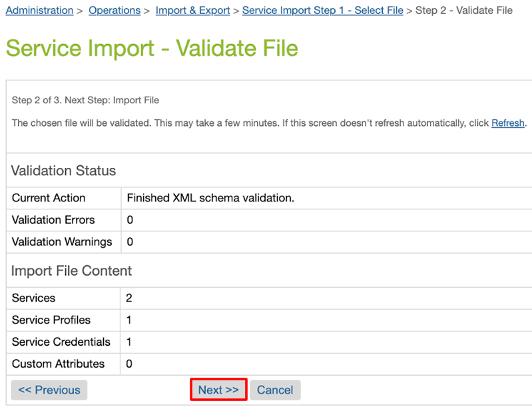Open the Administration breadcrumb link
This screenshot has width=532, height=411.
(39, 11)
